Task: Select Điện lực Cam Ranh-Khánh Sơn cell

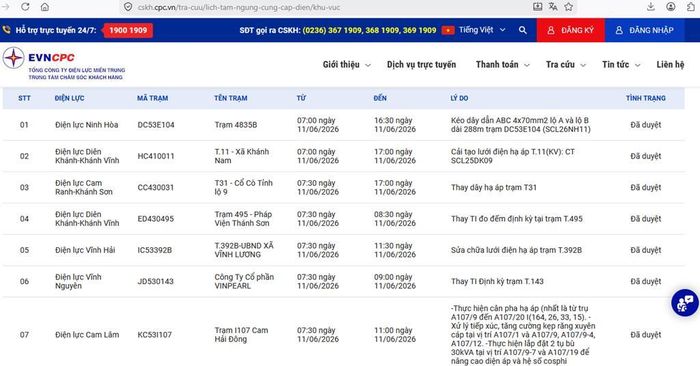Action: (84, 187)
